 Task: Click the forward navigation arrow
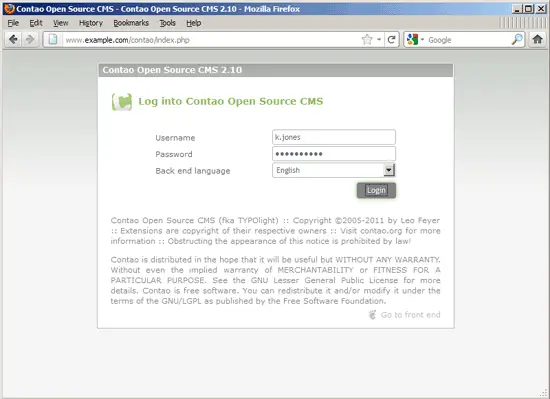coord(30,40)
